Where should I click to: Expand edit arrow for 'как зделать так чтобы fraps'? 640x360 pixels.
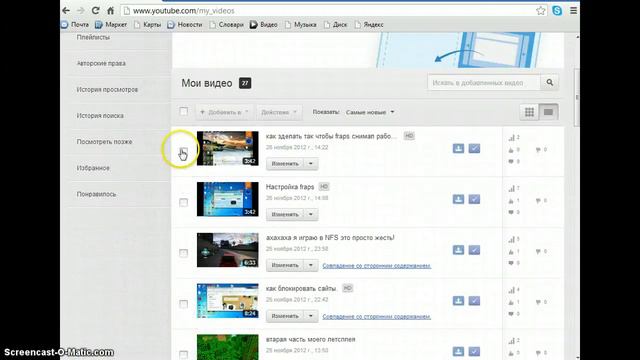311,164
